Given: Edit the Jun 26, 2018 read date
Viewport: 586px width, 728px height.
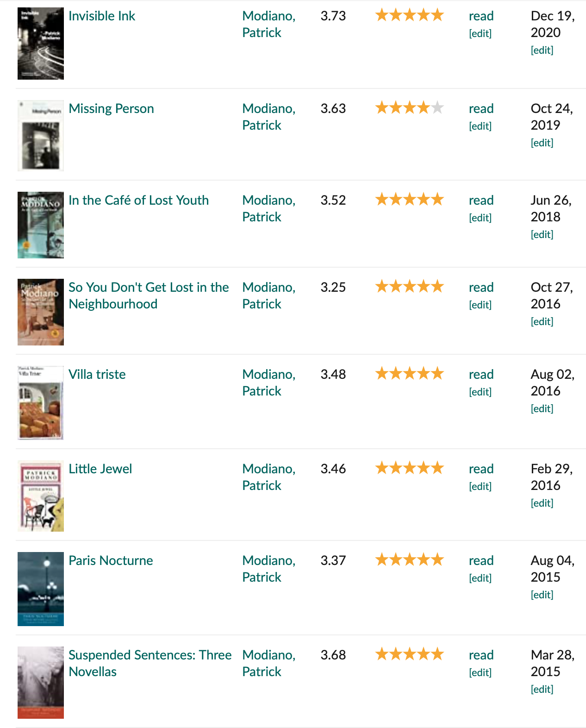Looking at the screenshot, I should pos(542,234).
